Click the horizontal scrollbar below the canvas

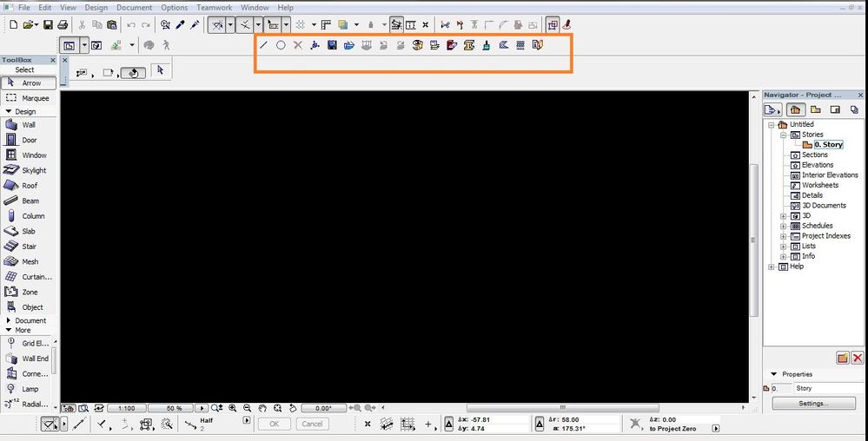tap(562, 408)
